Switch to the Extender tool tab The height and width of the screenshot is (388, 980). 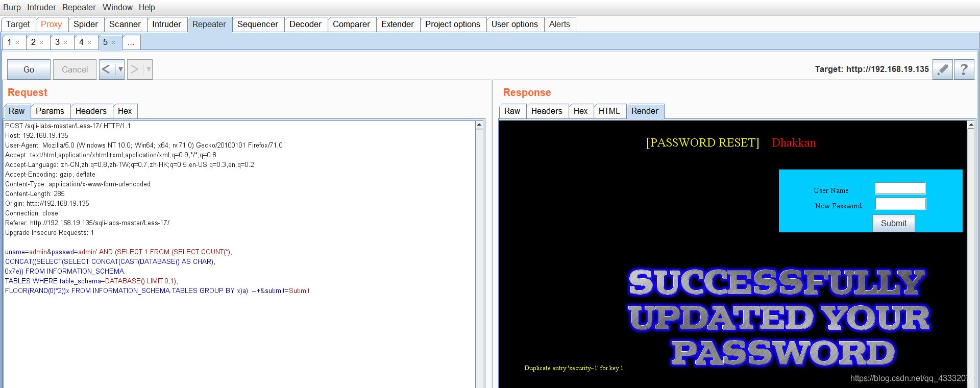398,24
